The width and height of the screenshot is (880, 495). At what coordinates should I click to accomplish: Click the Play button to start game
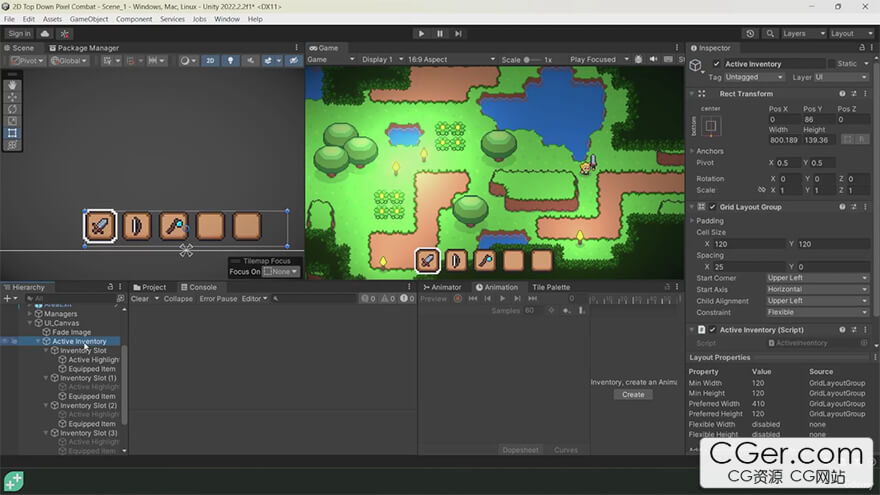(x=421, y=33)
